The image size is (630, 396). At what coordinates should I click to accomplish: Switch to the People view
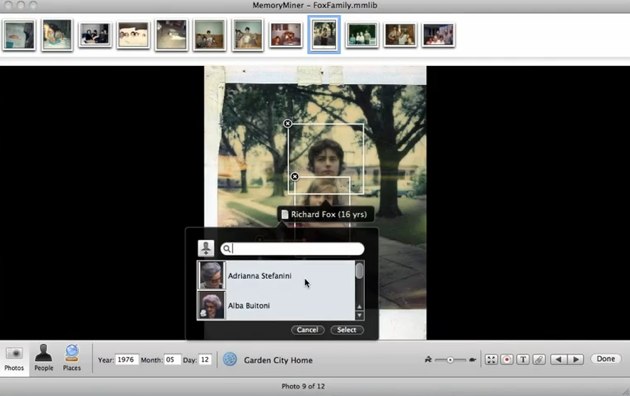tap(43, 358)
